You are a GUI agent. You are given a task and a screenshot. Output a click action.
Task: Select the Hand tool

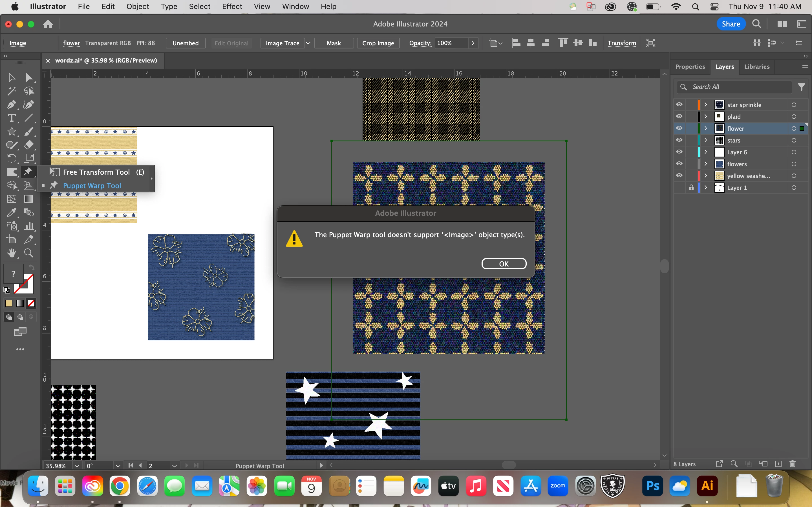[x=11, y=253]
